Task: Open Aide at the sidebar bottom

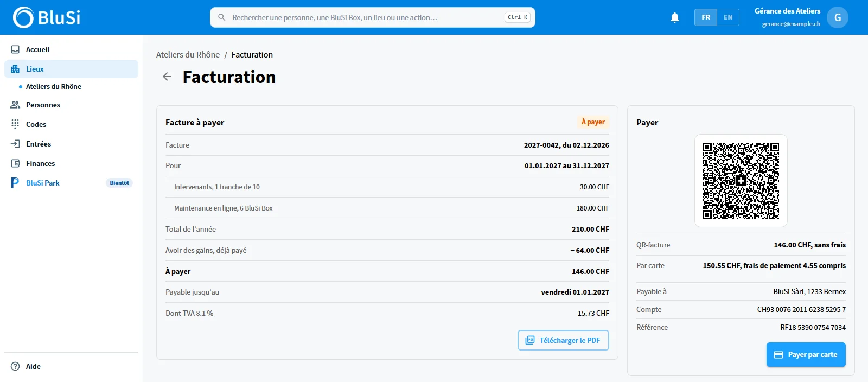Action: click(x=71, y=366)
